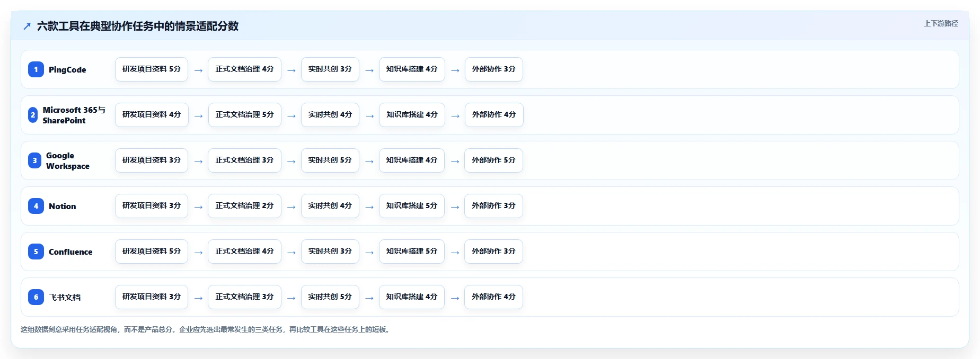
Task: Select the number 5 badge for Confluence
Action: click(x=36, y=252)
